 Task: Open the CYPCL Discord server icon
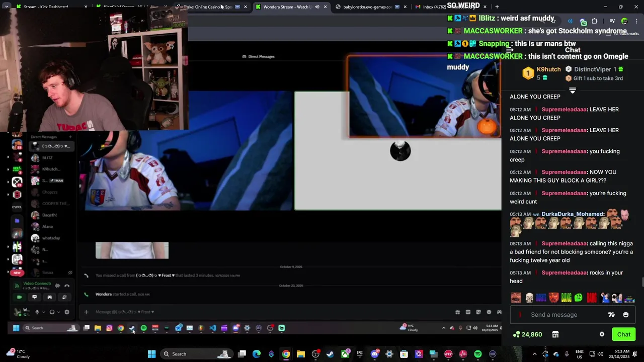17,207
